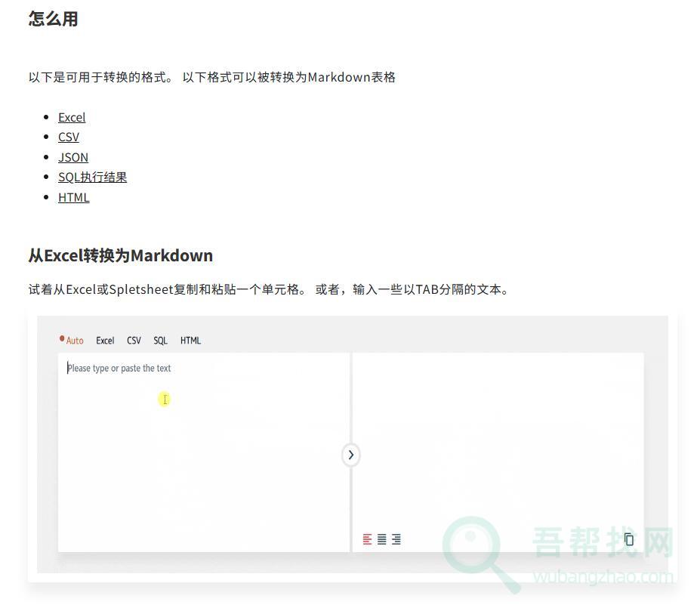
Task: Click the Markdown output pane
Action: [x=498, y=452]
